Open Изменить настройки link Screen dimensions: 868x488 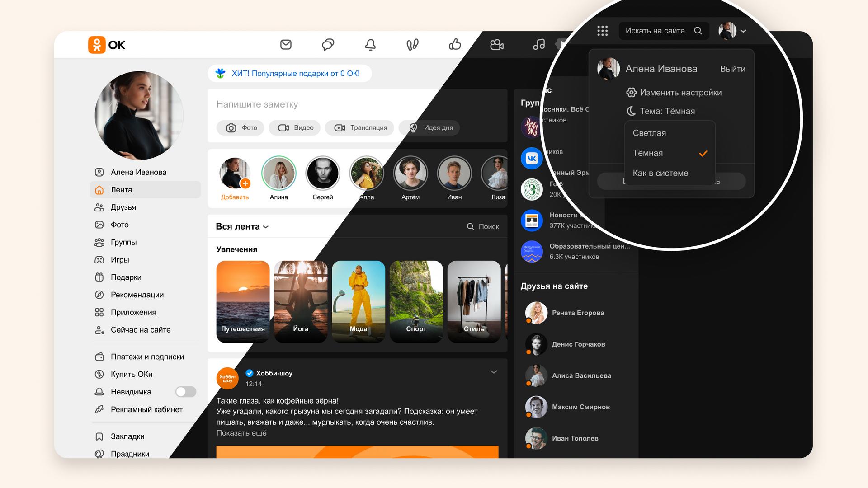click(674, 93)
